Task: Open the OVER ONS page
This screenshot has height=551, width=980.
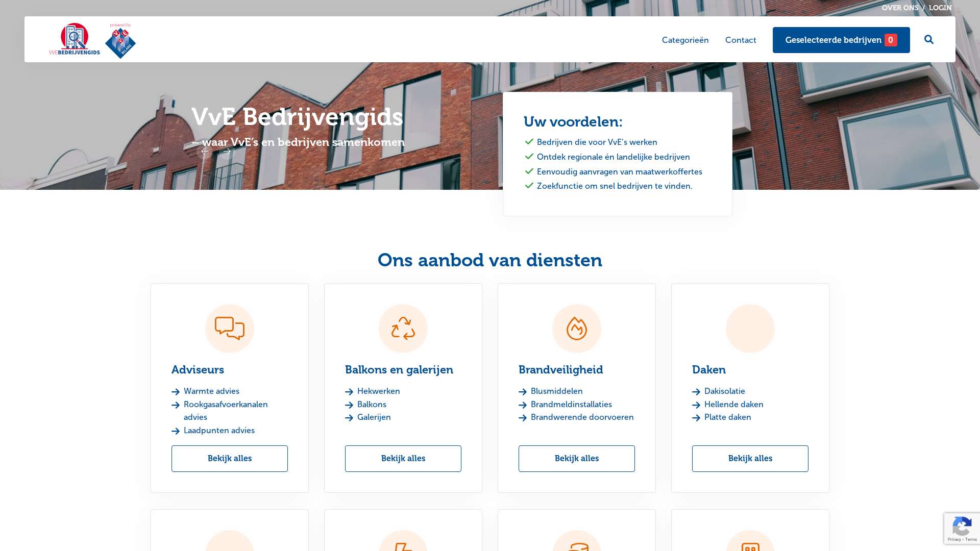Action: coord(900,8)
